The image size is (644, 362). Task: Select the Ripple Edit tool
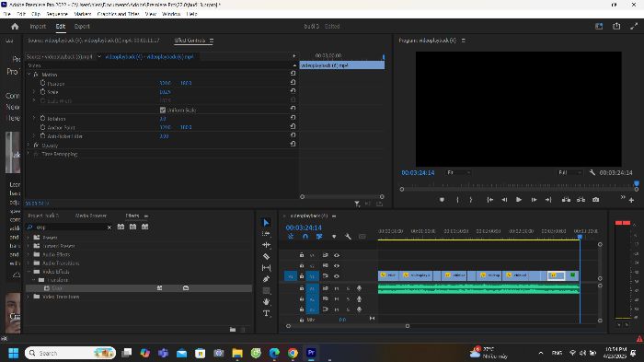266,245
